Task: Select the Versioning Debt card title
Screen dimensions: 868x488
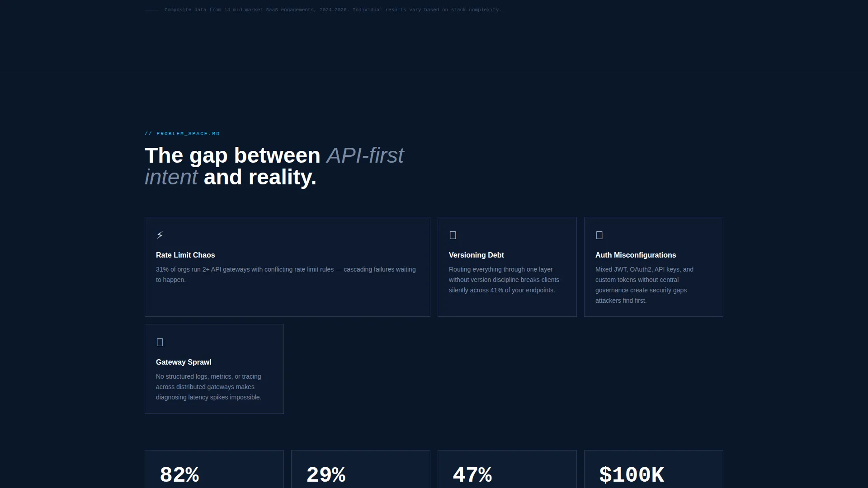Action: pos(476,255)
